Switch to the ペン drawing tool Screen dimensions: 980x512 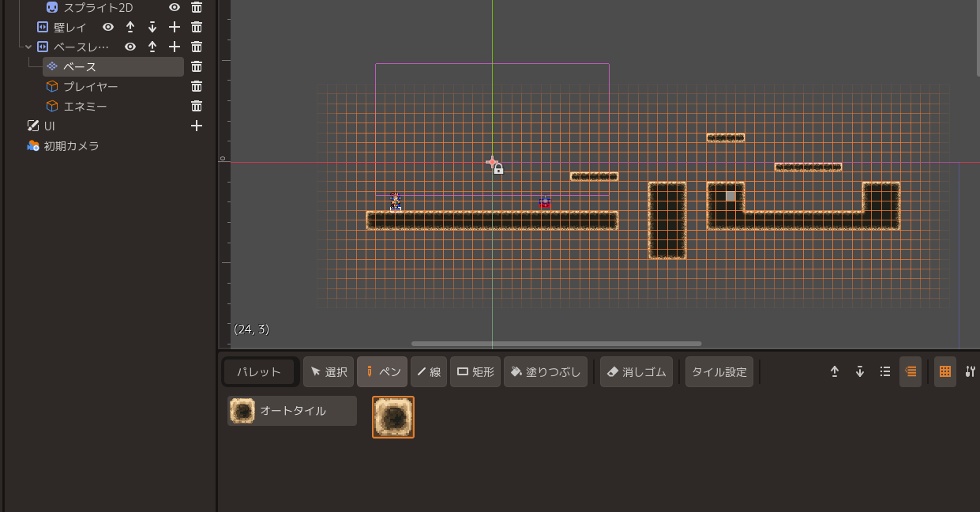382,371
